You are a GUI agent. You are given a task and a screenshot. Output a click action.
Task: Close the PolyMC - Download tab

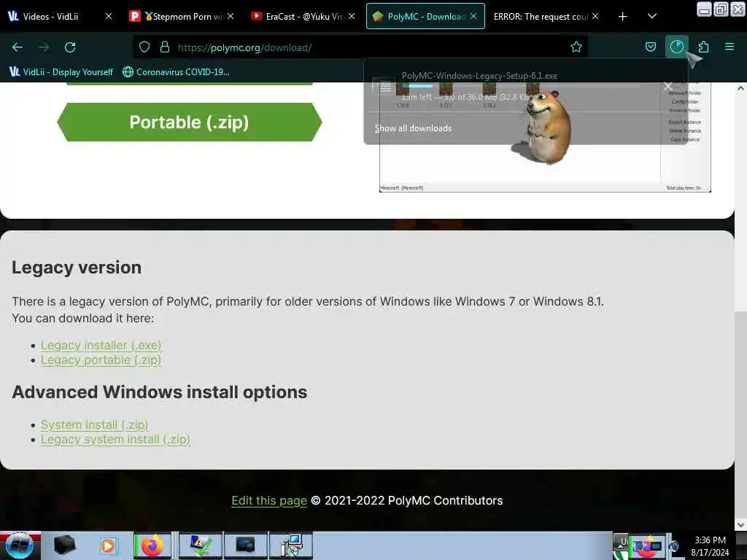(x=473, y=16)
